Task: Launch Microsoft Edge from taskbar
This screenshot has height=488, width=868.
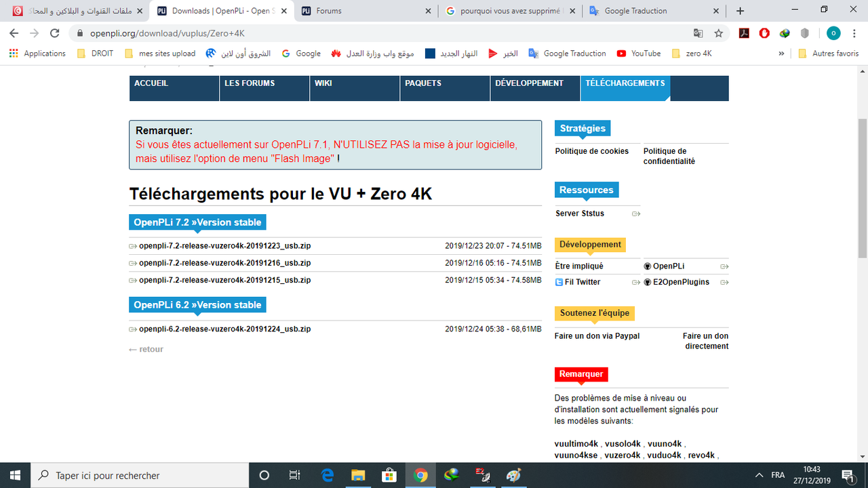Action: pyautogui.click(x=327, y=475)
